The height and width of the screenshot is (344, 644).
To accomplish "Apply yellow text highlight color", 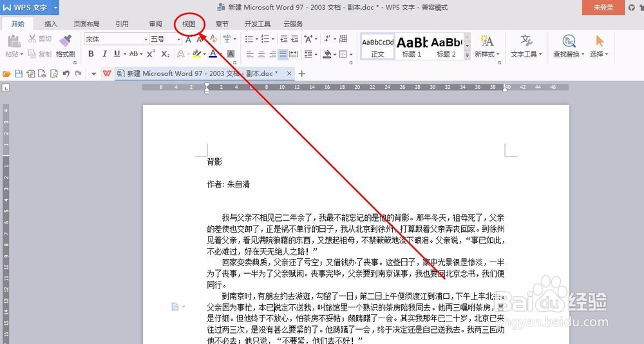I will click(x=196, y=54).
